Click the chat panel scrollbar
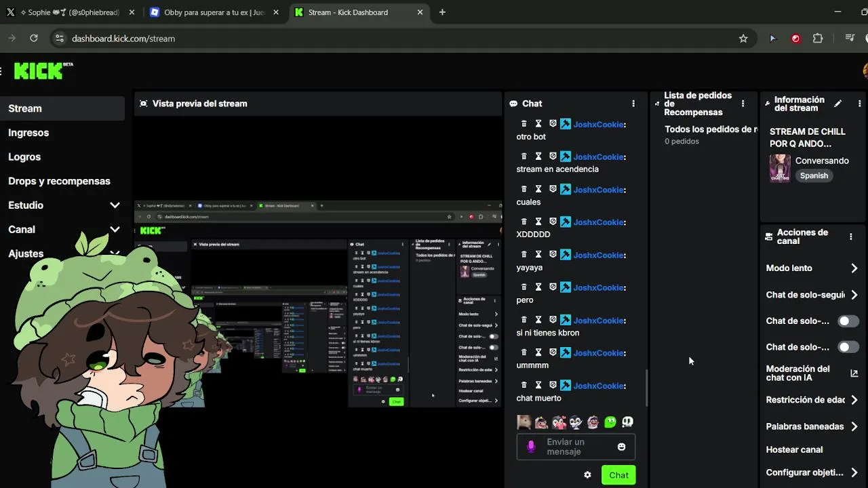The height and width of the screenshot is (488, 868). click(646, 387)
